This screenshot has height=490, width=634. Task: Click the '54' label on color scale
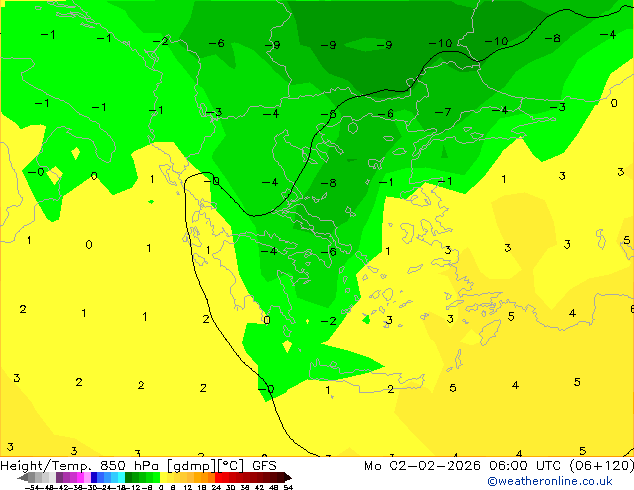click(288, 488)
